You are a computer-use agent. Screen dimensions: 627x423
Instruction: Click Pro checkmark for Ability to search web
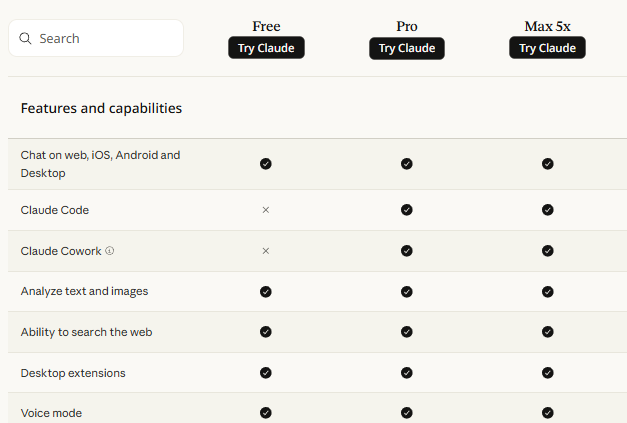[407, 332]
